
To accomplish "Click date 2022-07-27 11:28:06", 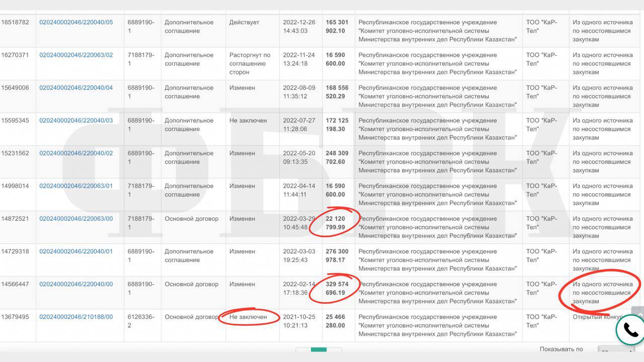I will tap(299, 125).
